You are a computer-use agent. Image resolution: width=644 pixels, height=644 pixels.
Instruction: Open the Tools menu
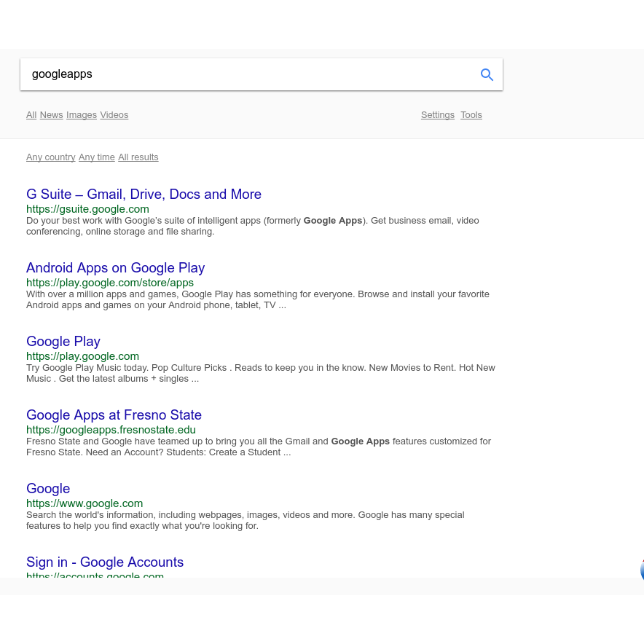471,115
